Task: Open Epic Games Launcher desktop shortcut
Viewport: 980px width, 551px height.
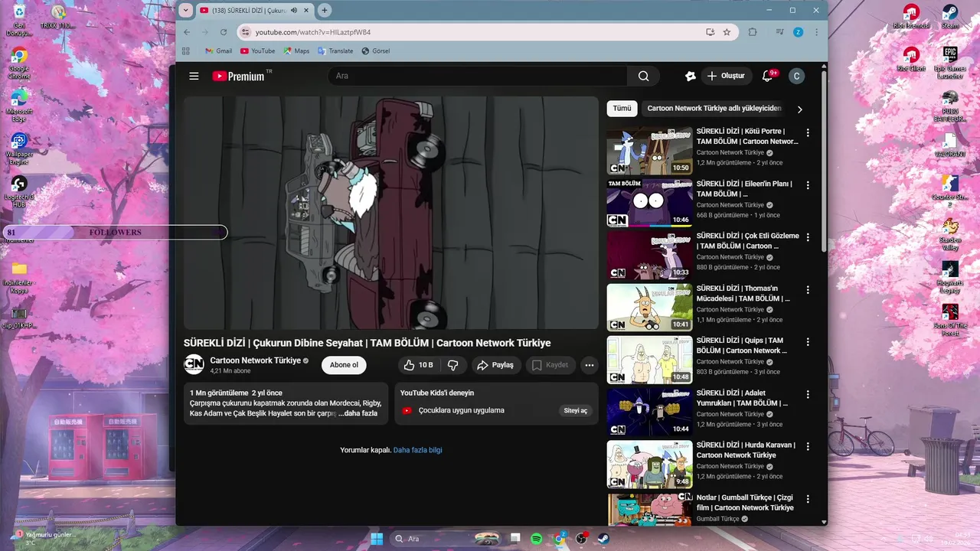Action: 949,63
